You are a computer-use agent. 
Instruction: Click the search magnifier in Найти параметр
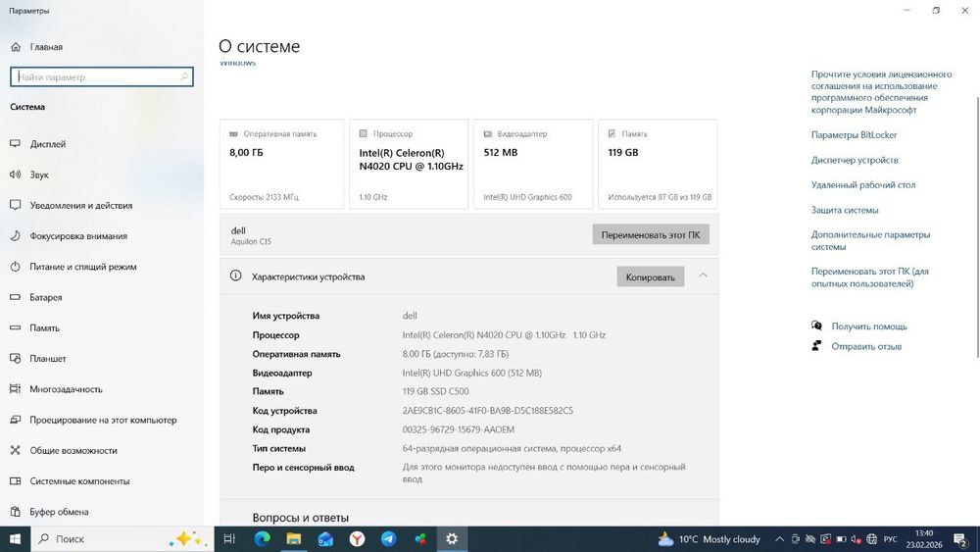click(184, 76)
